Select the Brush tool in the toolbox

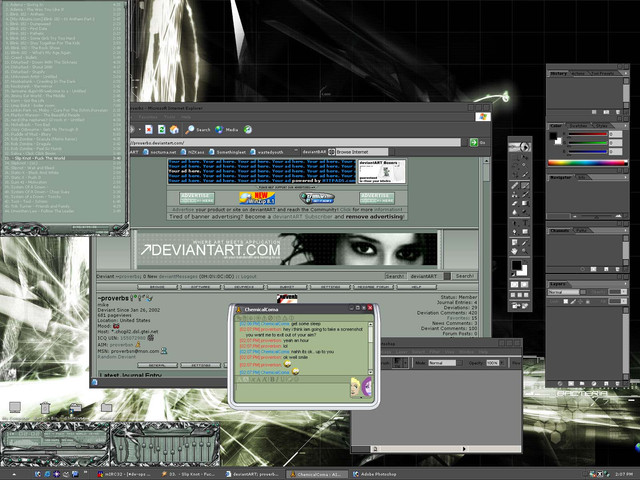(524, 185)
